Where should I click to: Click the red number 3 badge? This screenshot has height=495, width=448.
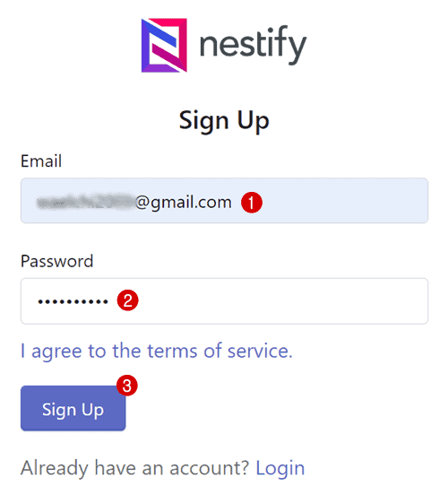click(127, 386)
